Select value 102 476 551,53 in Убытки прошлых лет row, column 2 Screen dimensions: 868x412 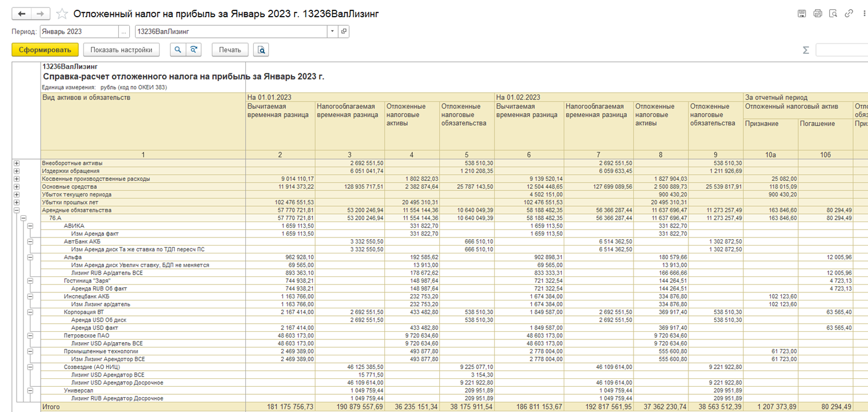pyautogui.click(x=280, y=202)
